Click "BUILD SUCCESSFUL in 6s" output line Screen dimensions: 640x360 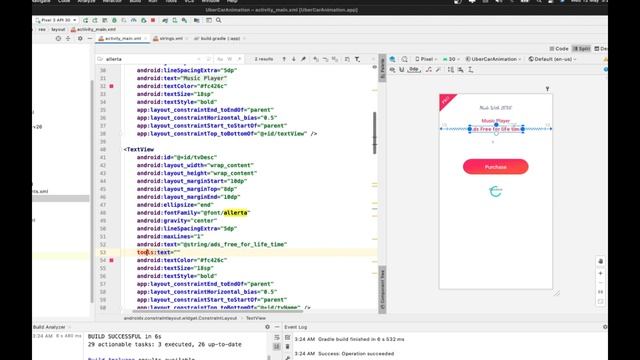124,336
